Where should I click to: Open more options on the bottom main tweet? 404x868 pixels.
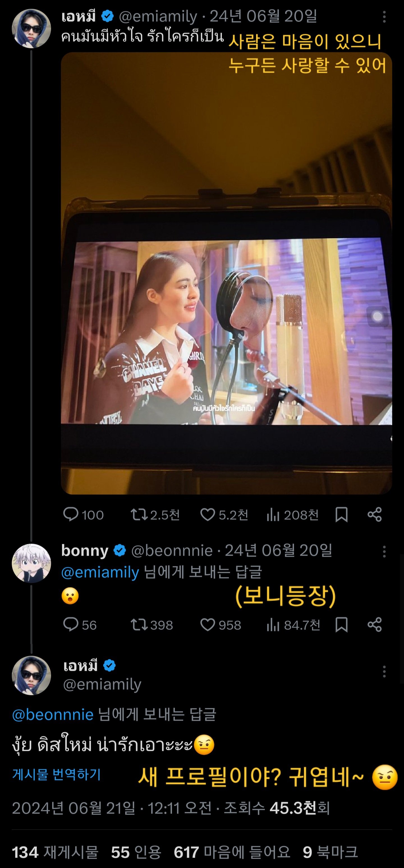pos(384,672)
